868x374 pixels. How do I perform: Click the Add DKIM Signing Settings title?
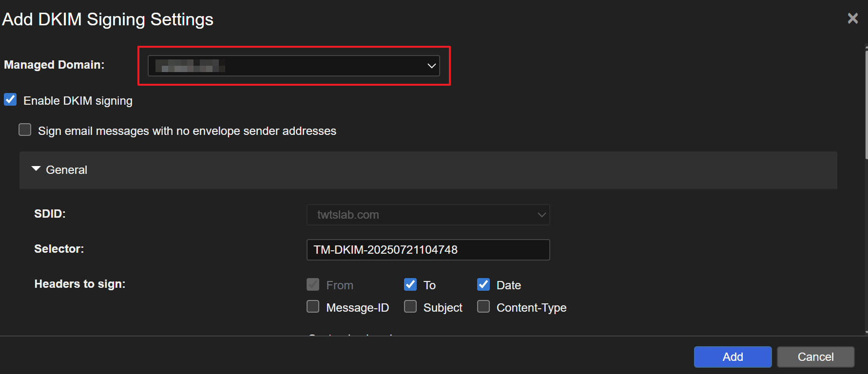pyautogui.click(x=108, y=19)
